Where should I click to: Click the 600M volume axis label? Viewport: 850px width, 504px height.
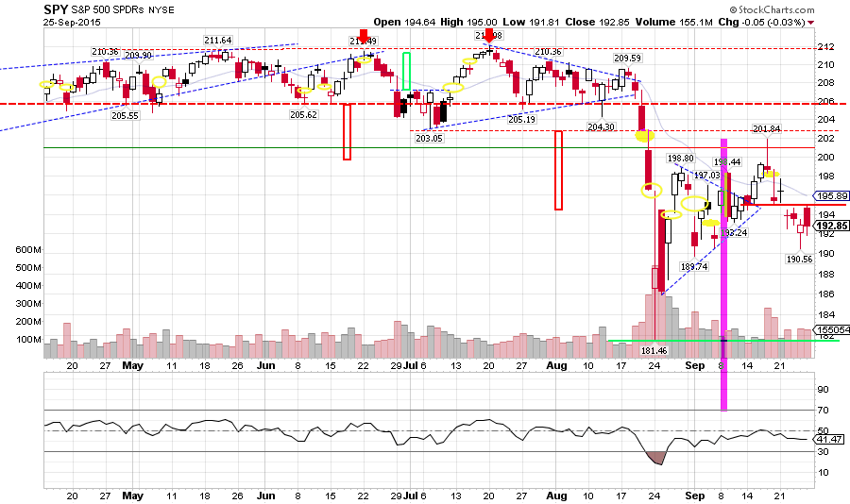pyautogui.click(x=28, y=250)
